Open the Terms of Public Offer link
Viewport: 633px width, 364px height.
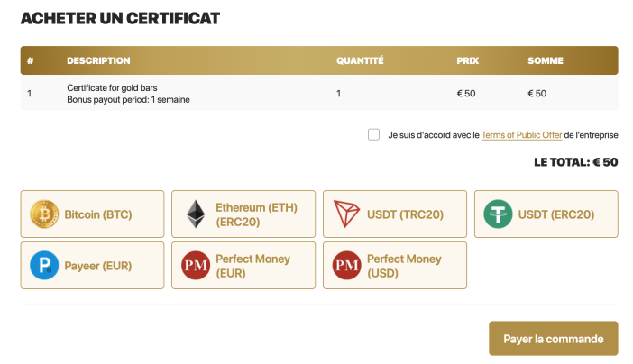(521, 135)
